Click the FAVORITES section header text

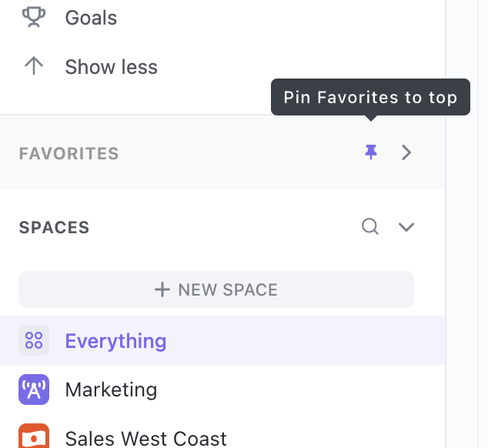tap(69, 153)
